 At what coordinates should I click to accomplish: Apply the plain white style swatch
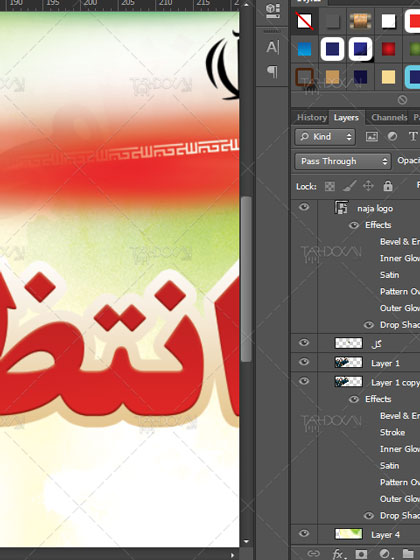(x=388, y=21)
